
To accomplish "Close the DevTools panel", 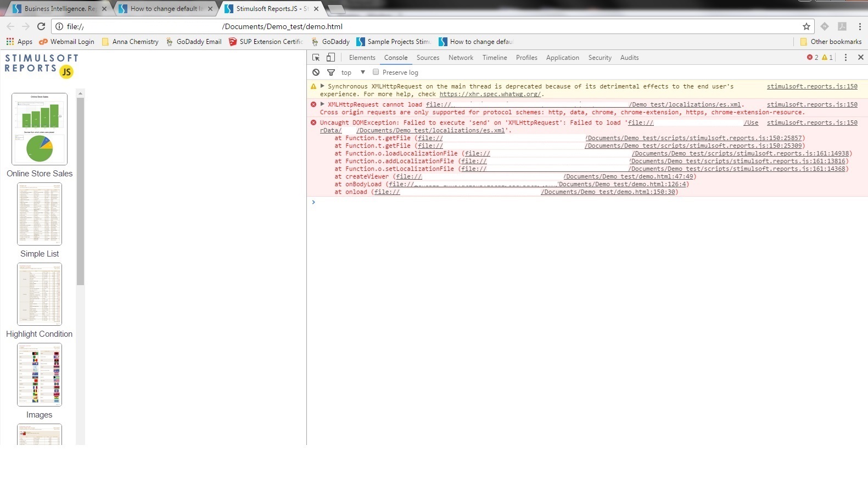I will click(x=860, y=57).
